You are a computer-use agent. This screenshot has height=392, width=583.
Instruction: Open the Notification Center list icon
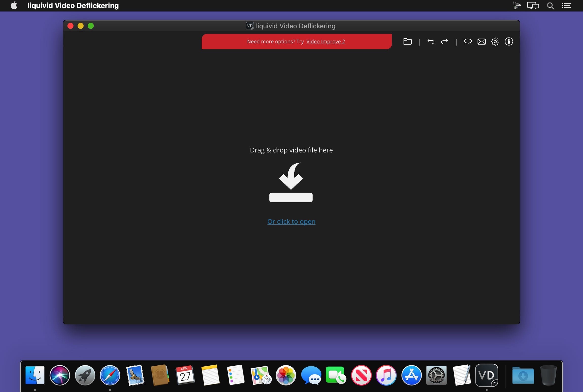coord(567,6)
